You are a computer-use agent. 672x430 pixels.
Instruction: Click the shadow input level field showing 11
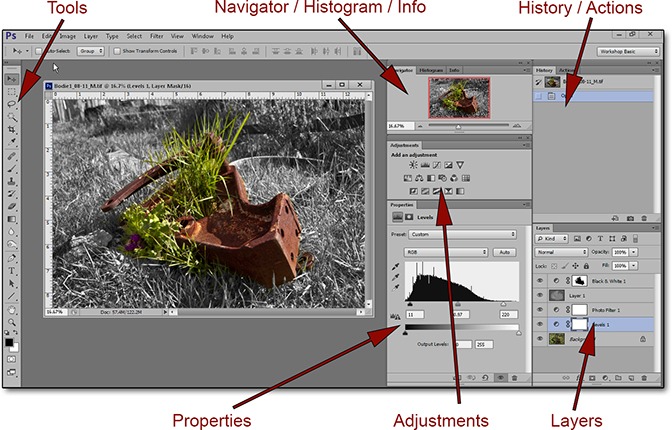pos(414,315)
